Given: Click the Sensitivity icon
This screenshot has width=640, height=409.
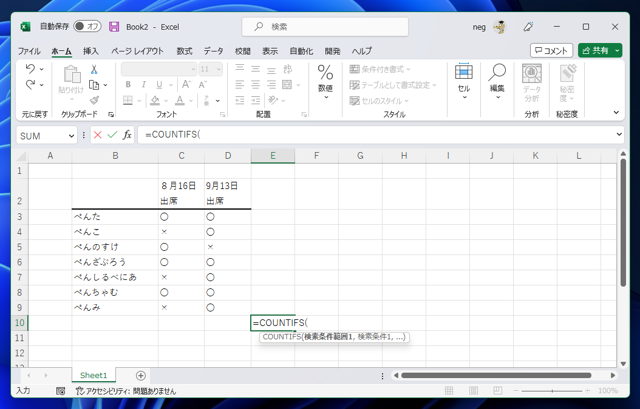Looking at the screenshot, I should [567, 73].
